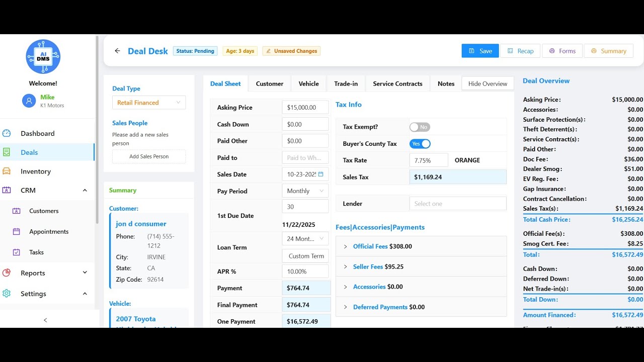Viewport: 644px width, 362px height.
Task: Click the calendar icon in Sales Date field
Action: pos(320,174)
